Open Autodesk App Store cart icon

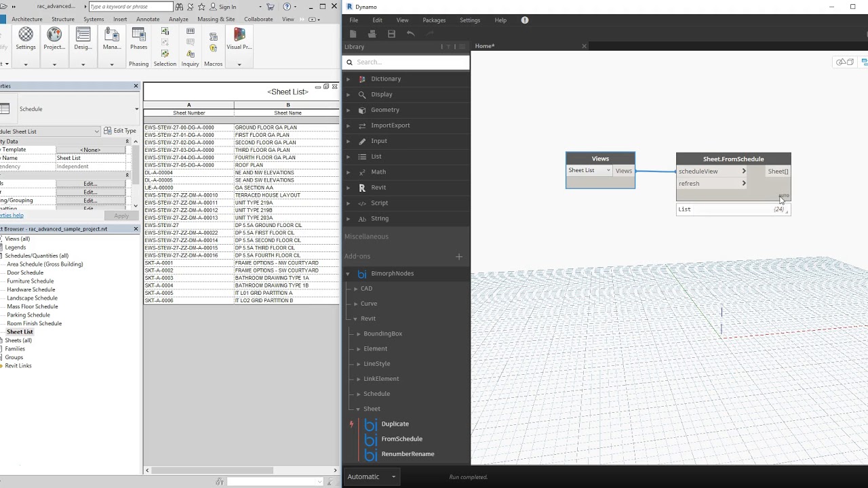click(x=271, y=7)
